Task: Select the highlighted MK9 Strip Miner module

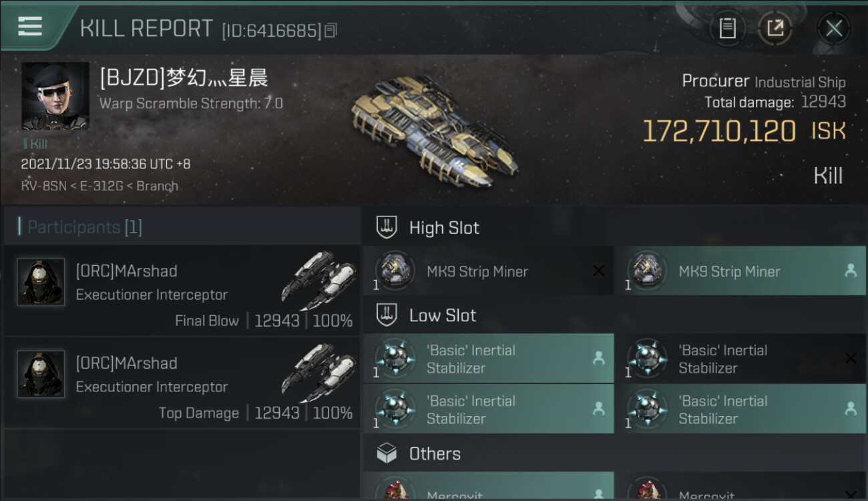Action: tap(740, 271)
